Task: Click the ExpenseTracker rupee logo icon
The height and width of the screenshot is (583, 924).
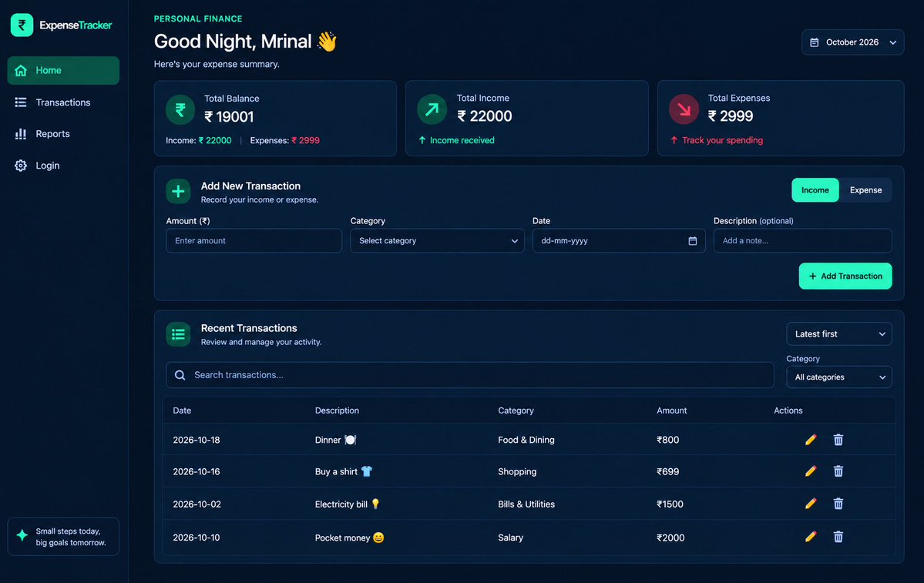Action: 22,25
